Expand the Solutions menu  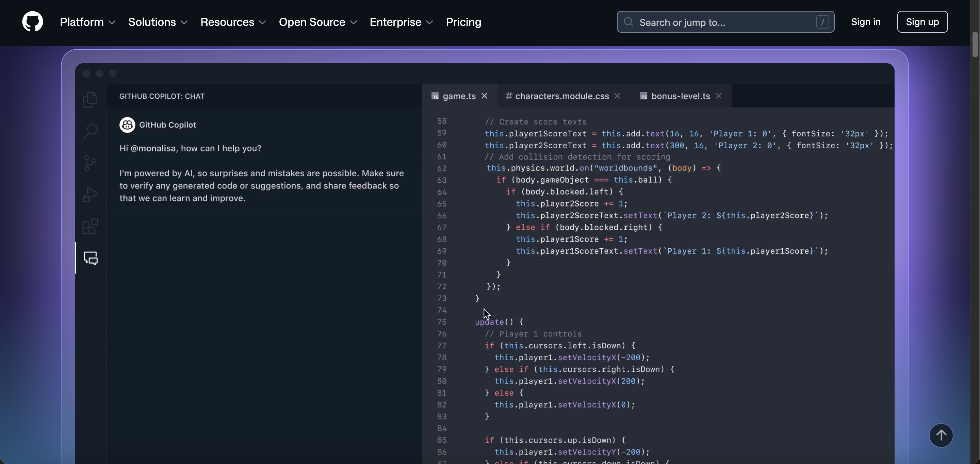158,22
